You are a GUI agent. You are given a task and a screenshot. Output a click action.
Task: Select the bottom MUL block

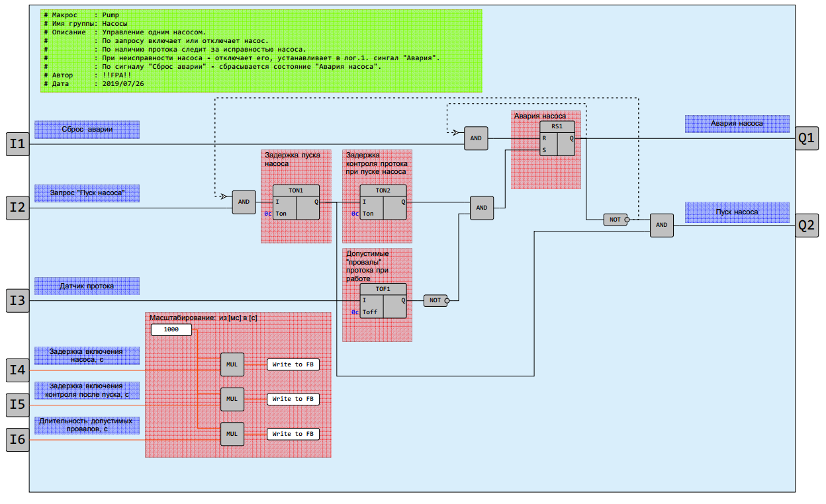pyautogui.click(x=232, y=434)
